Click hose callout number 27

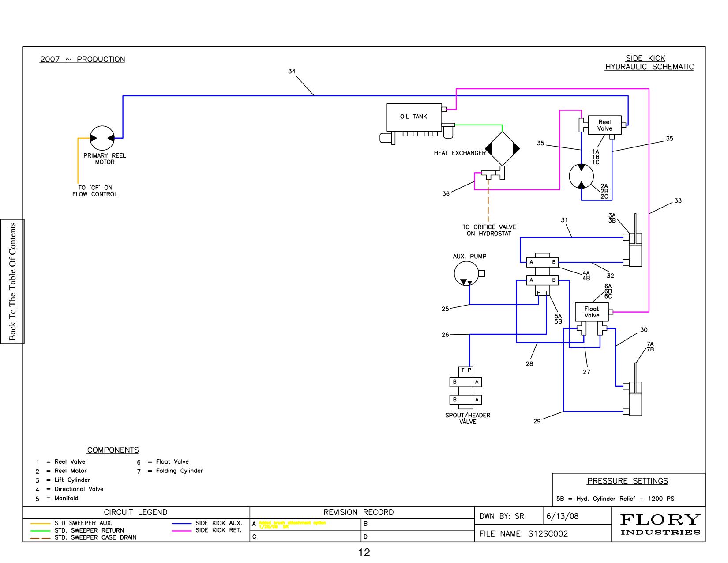pos(586,372)
